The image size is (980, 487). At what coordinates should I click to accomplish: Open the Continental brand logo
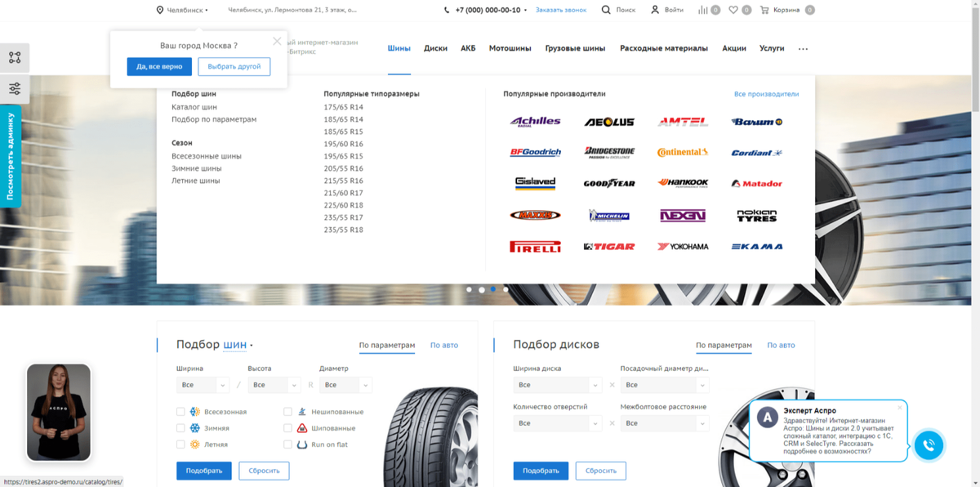click(x=683, y=153)
